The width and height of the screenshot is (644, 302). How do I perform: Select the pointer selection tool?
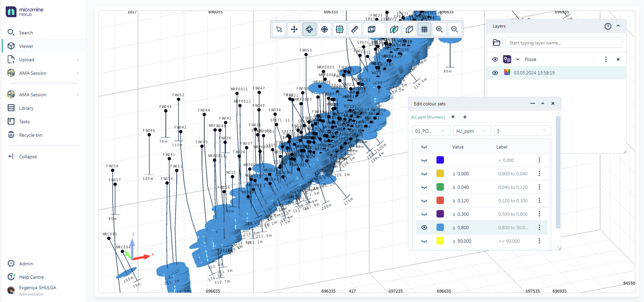[x=279, y=29]
